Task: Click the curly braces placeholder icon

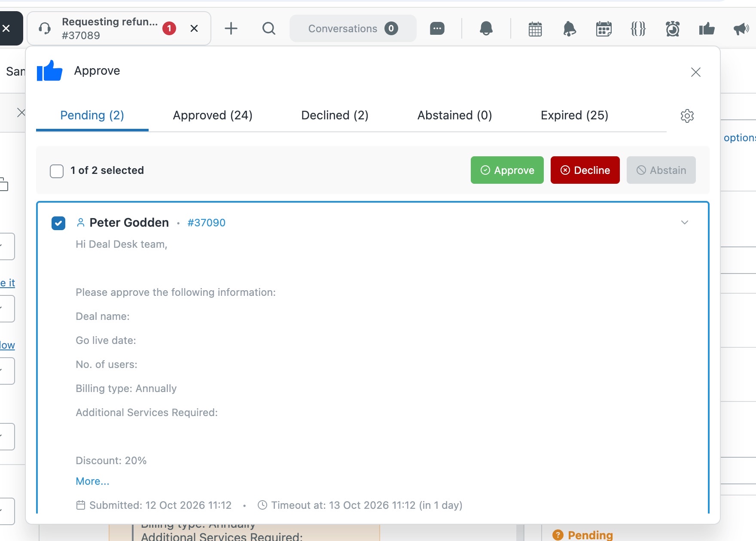Action: pyautogui.click(x=638, y=29)
